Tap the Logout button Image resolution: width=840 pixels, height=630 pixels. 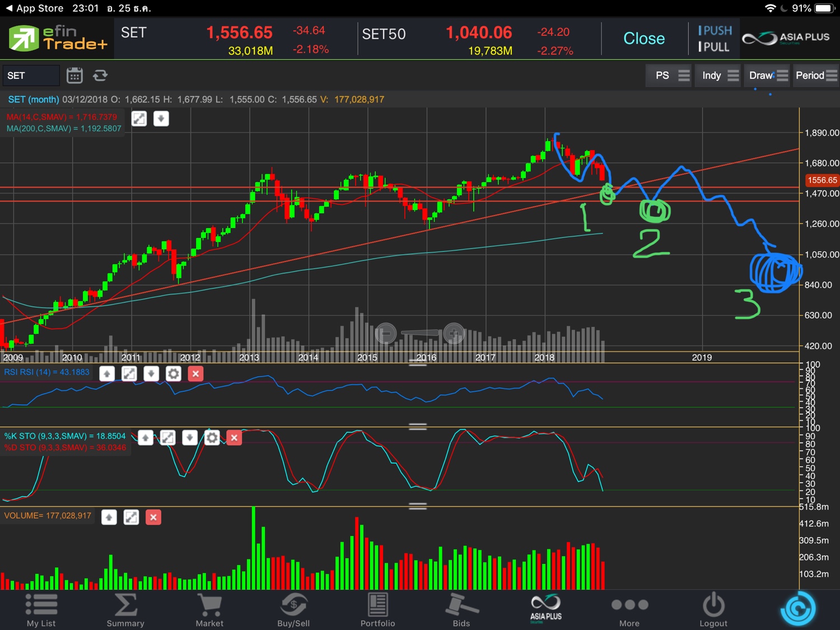tap(713, 610)
